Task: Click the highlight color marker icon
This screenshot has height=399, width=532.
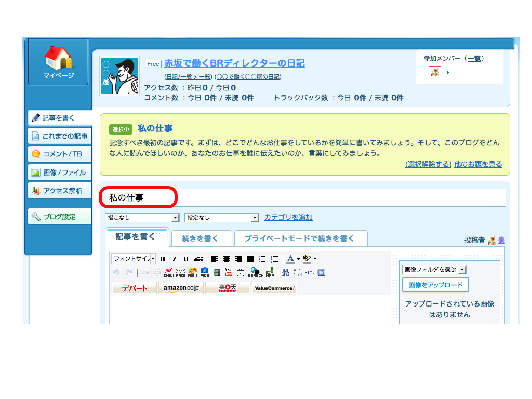Action: pyautogui.click(x=307, y=259)
